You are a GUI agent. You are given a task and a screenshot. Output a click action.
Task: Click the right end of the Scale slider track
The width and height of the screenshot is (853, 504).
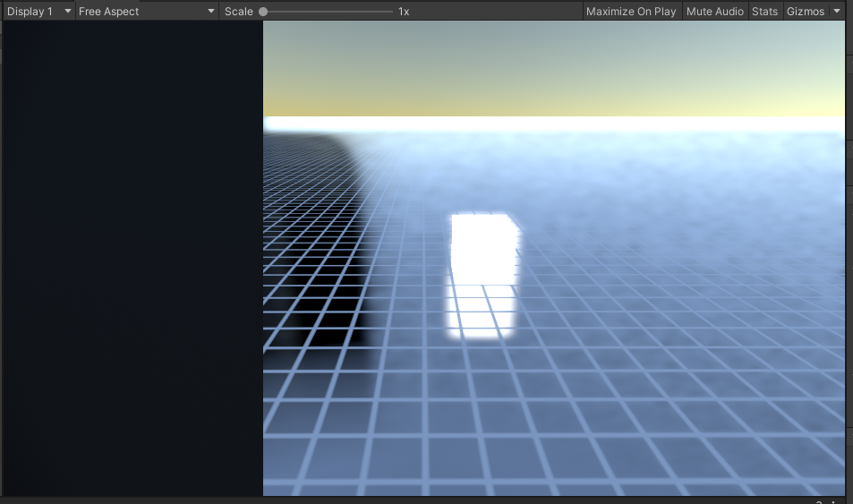(x=391, y=12)
